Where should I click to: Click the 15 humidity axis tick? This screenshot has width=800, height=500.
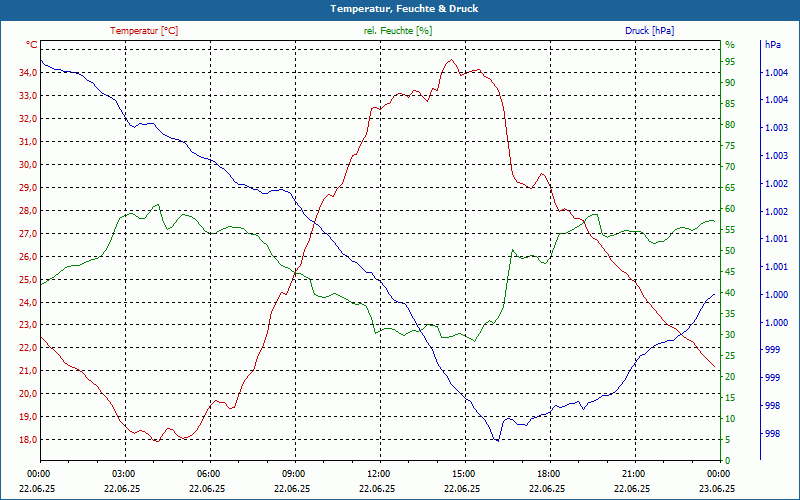[730, 397]
